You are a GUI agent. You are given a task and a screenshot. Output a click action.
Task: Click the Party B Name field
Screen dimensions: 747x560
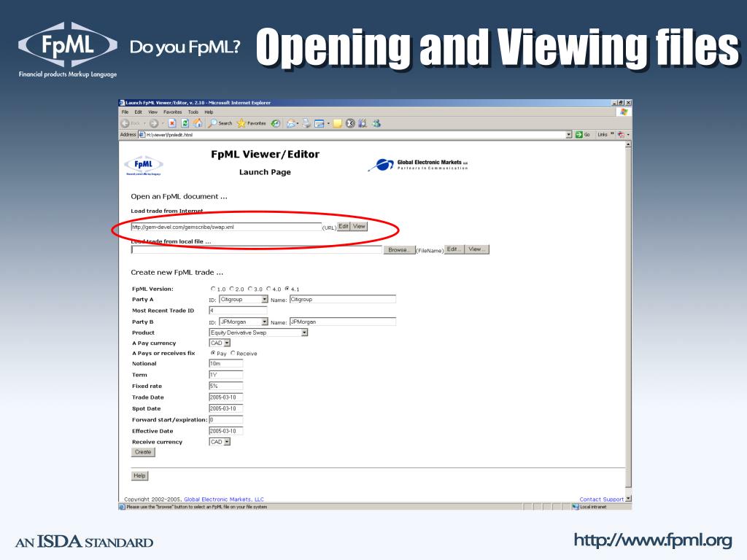coord(343,322)
